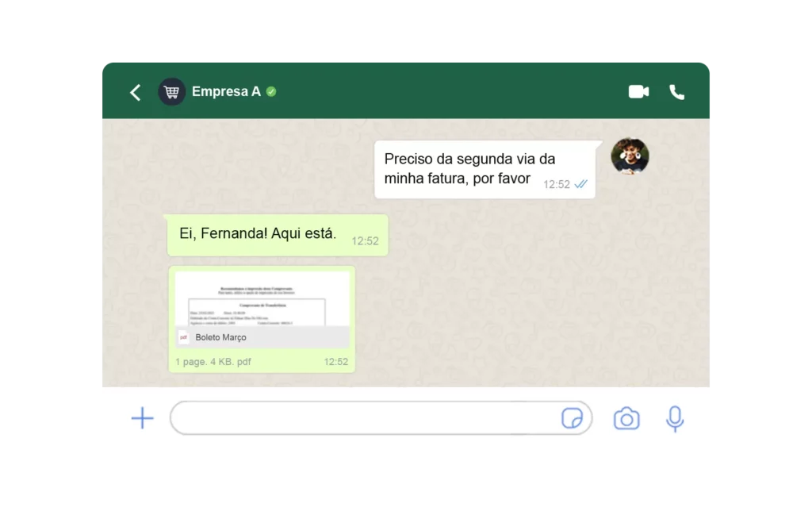Viewport: 812px width, 515px height.
Task: Open the Boleto Março PDF preview thumbnail
Action: tap(262, 299)
